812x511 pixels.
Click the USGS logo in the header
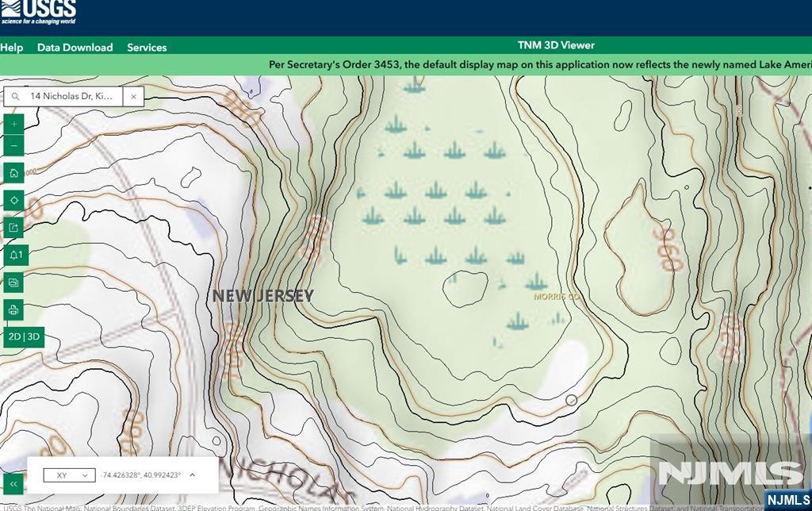[38, 13]
